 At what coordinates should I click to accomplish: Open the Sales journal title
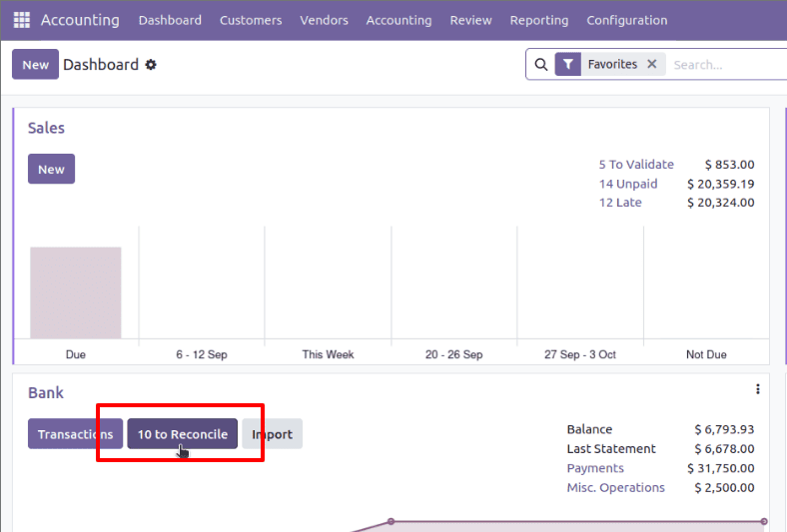tap(46, 128)
